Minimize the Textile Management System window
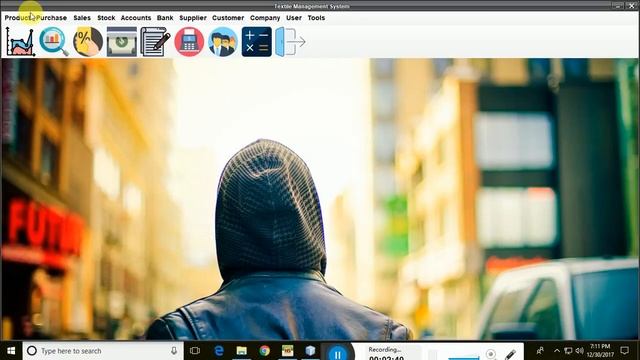 coord(618,5)
